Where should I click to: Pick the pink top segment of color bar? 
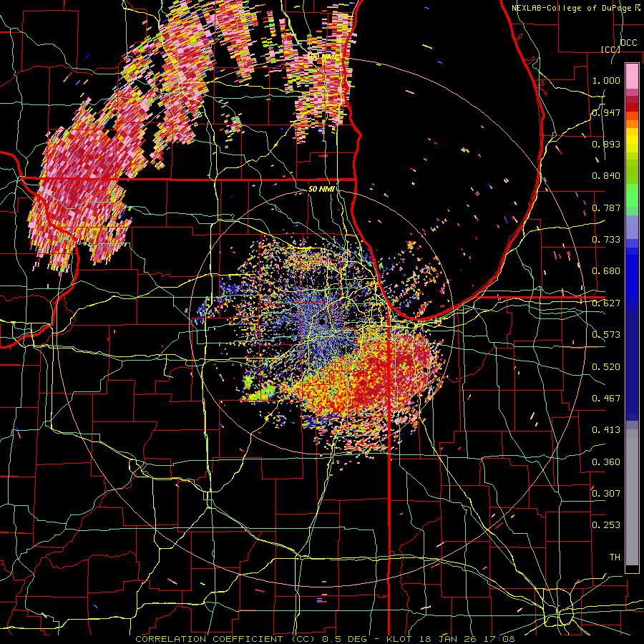632,76
